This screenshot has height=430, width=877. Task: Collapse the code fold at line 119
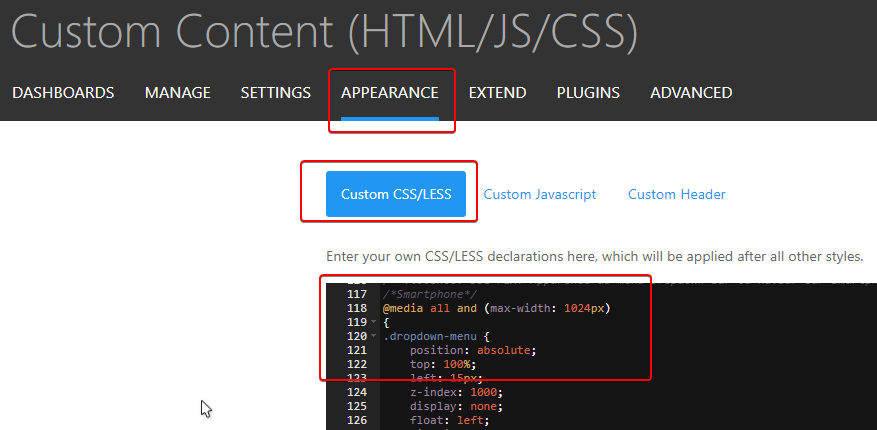point(373,323)
